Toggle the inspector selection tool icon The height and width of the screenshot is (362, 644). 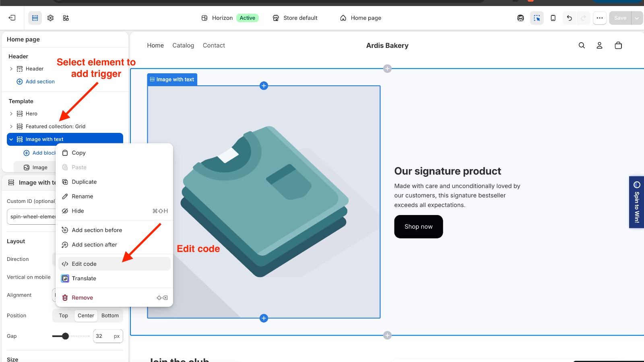click(537, 18)
